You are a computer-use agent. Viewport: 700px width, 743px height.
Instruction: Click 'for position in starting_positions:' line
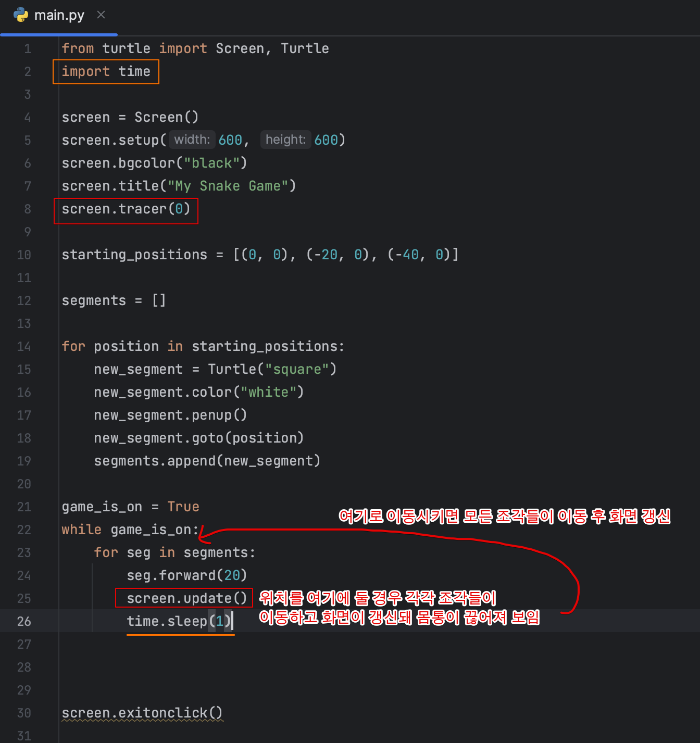203,346
